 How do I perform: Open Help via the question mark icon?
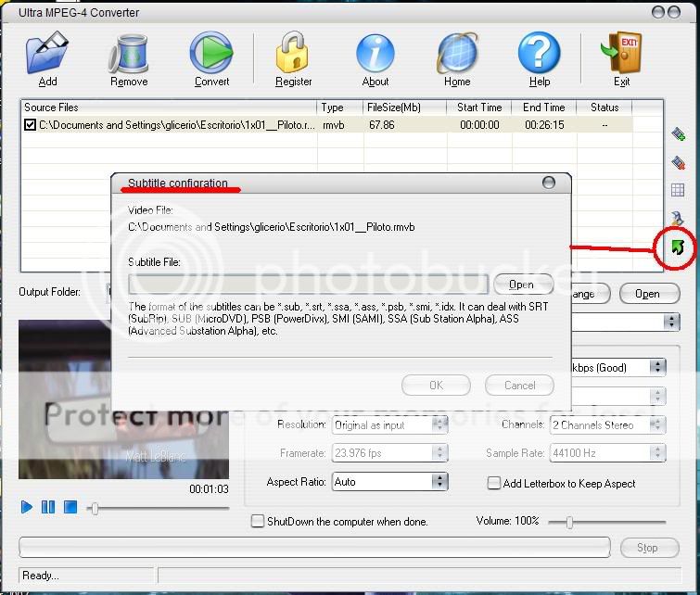coord(540,54)
